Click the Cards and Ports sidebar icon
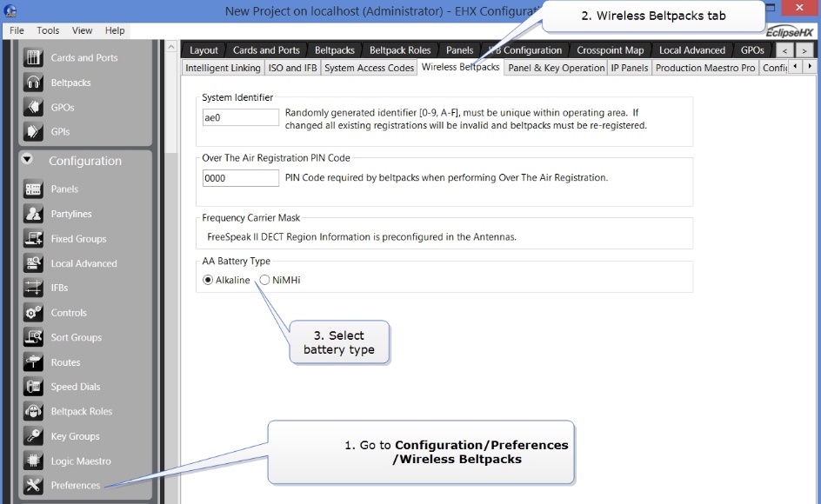 click(x=33, y=57)
